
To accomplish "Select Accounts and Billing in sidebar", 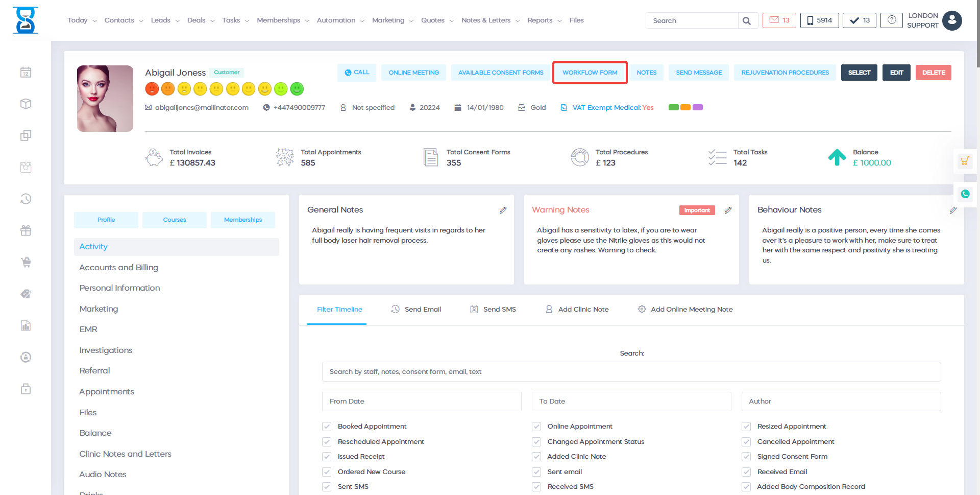I will click(x=118, y=268).
